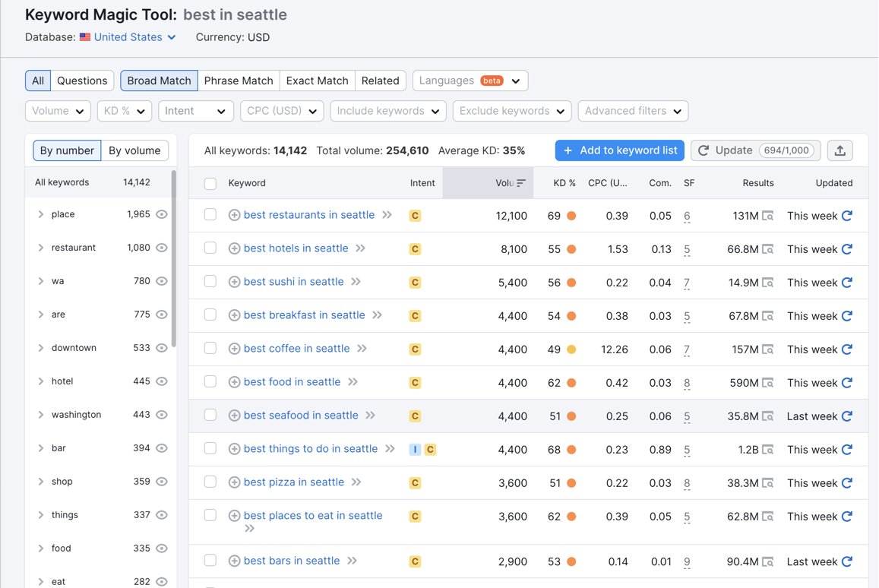Screen dimensions: 879x588
Task: View SERP icon for best food in seattle
Action: 768,383
